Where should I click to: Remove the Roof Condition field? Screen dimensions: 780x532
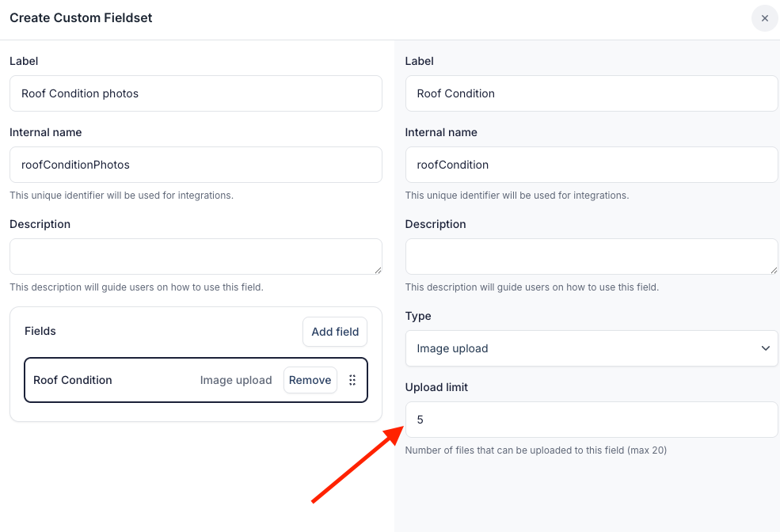pos(310,380)
